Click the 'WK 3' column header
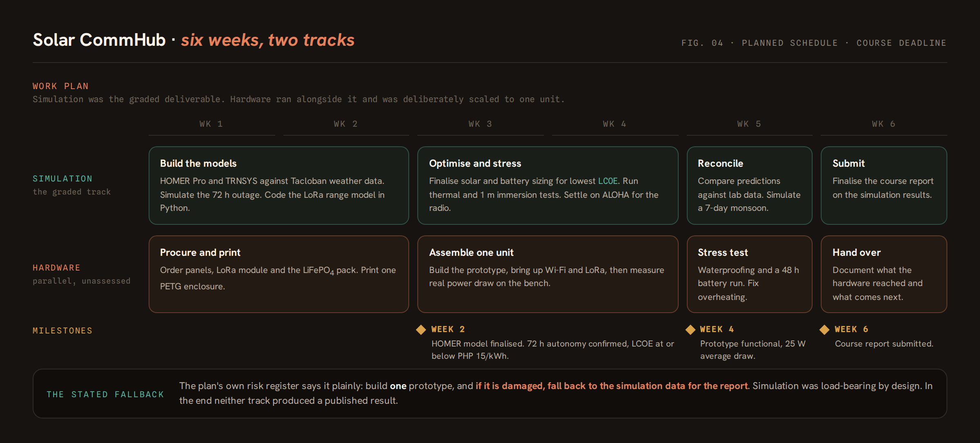Screen dimensions: 980x443 point(480,124)
